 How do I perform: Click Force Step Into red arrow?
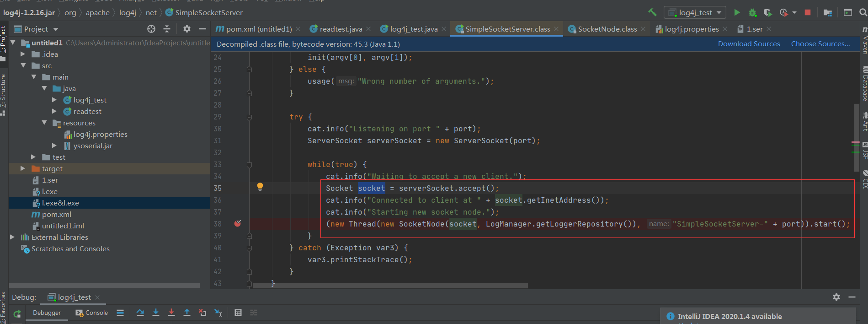click(x=171, y=313)
